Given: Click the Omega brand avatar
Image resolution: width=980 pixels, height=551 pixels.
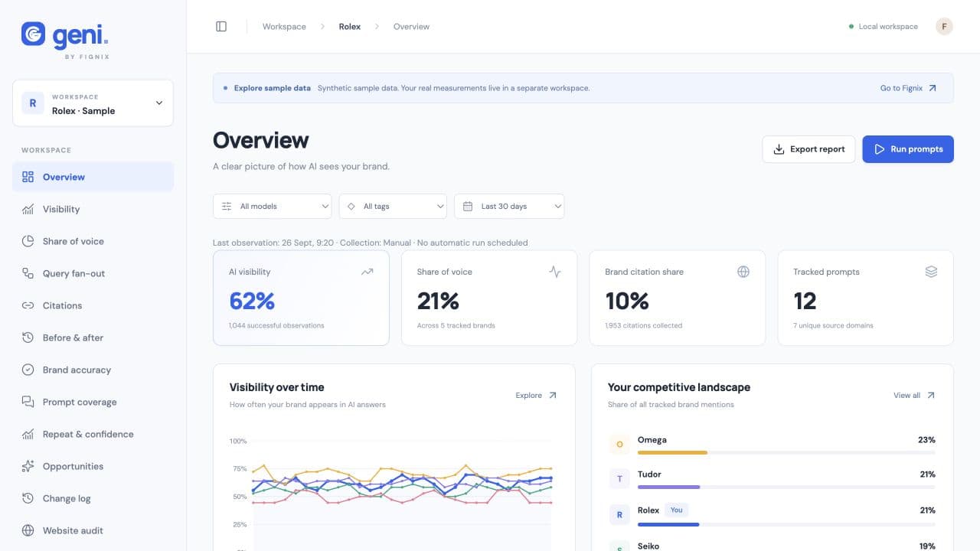Looking at the screenshot, I should coord(619,444).
